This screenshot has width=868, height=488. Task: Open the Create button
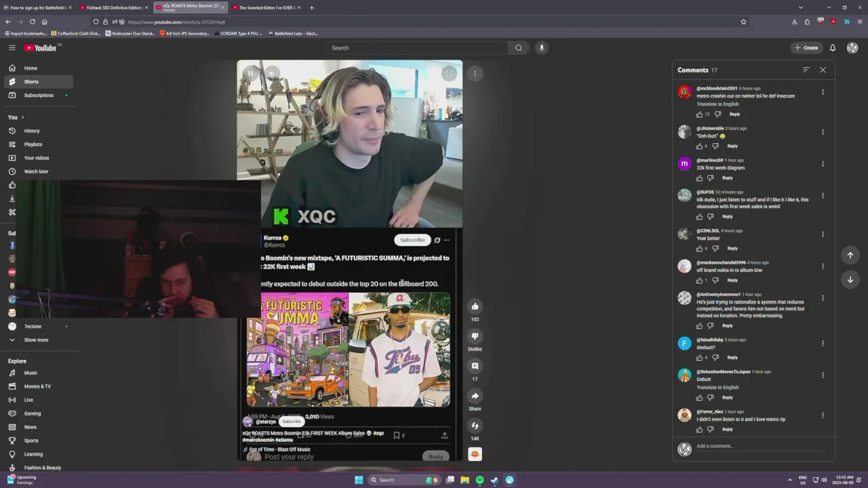pyautogui.click(x=806, y=47)
